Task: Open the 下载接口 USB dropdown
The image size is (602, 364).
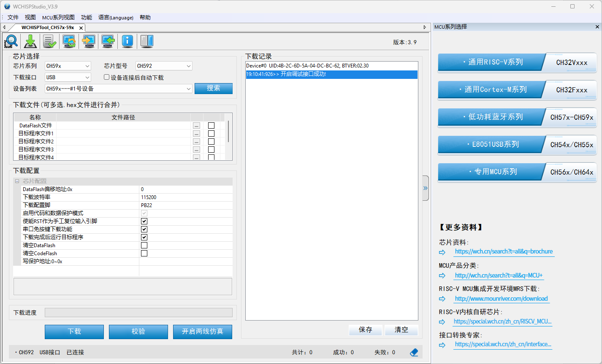Action: coord(68,78)
